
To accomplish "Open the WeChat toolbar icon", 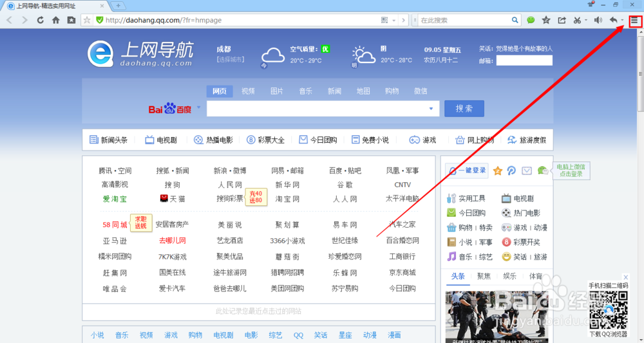I will (531, 20).
